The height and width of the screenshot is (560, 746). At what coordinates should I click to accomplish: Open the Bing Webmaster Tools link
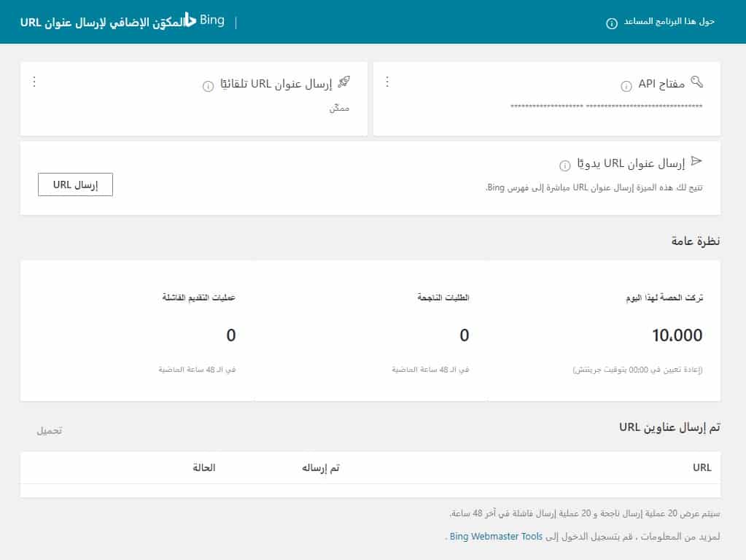pyautogui.click(x=496, y=536)
